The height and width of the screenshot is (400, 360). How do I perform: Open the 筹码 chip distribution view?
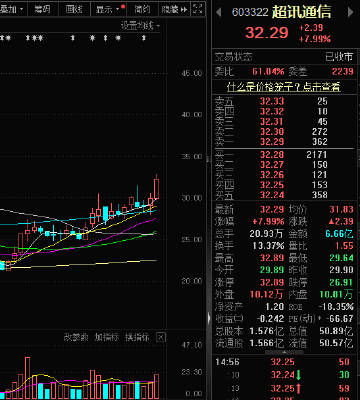42,9
